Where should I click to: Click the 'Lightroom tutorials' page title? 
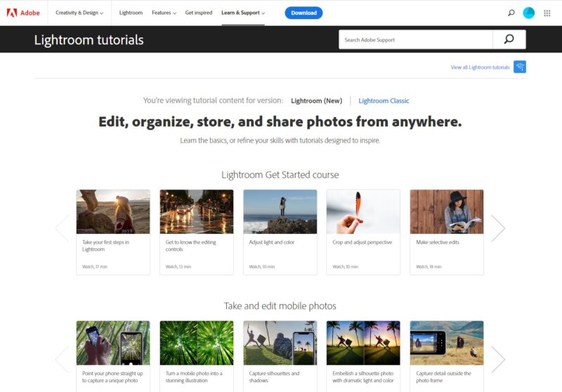click(x=89, y=40)
